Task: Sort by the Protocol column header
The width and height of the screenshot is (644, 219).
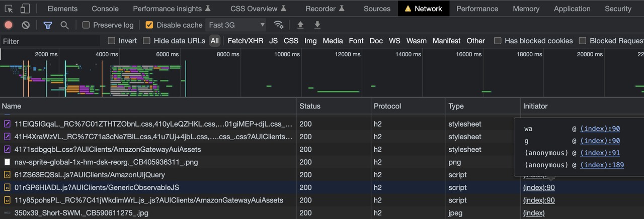Action: pyautogui.click(x=408, y=106)
